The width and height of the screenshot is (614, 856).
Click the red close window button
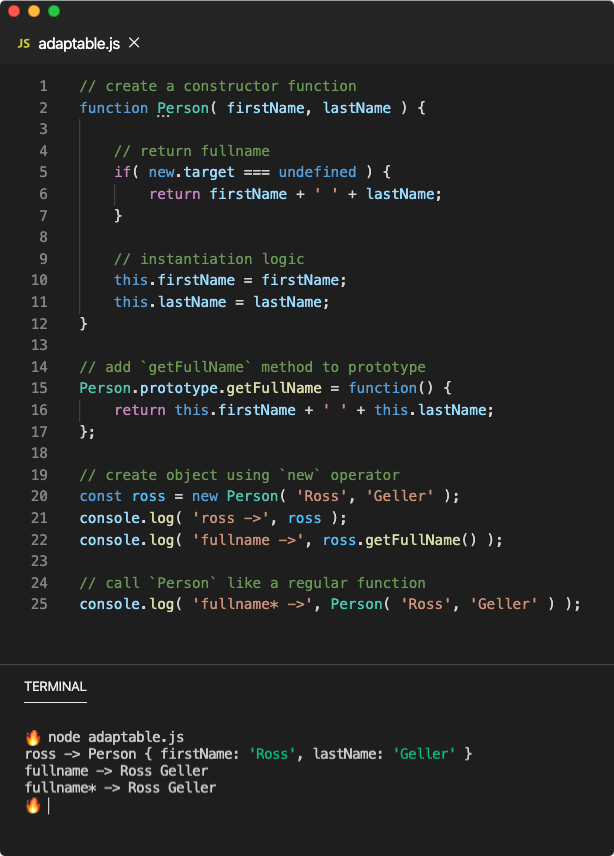14,11
